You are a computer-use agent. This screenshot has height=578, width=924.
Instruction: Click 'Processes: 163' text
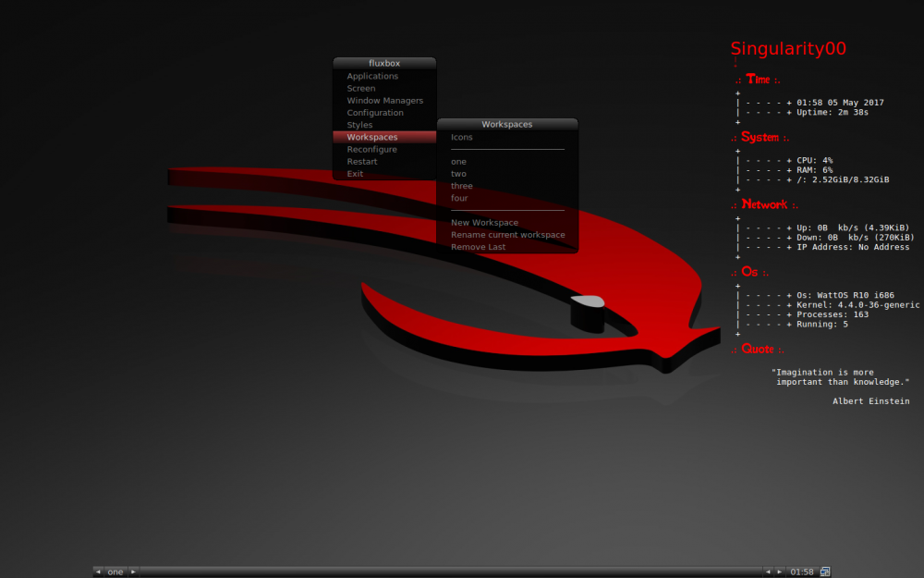833,314
